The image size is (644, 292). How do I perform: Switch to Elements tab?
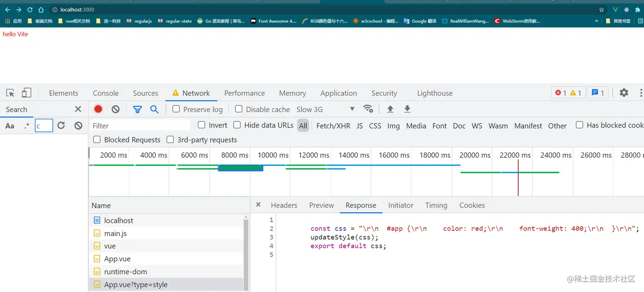(63, 93)
